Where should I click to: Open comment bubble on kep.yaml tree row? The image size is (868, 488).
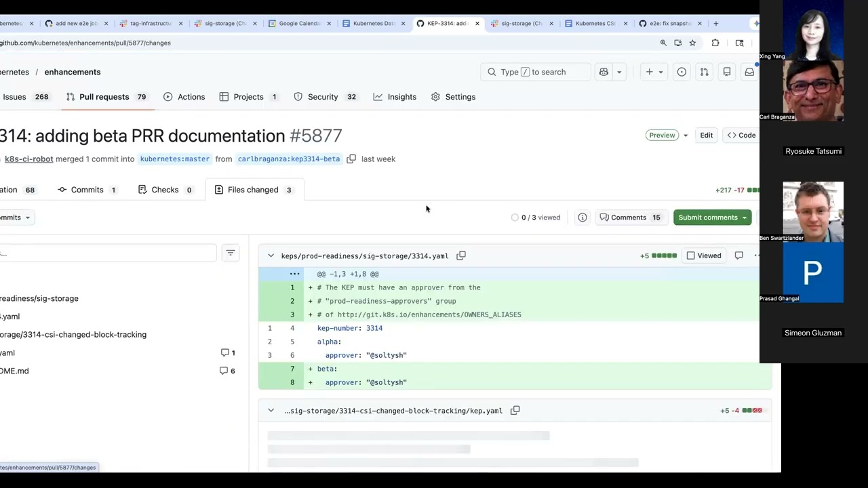coord(228,352)
